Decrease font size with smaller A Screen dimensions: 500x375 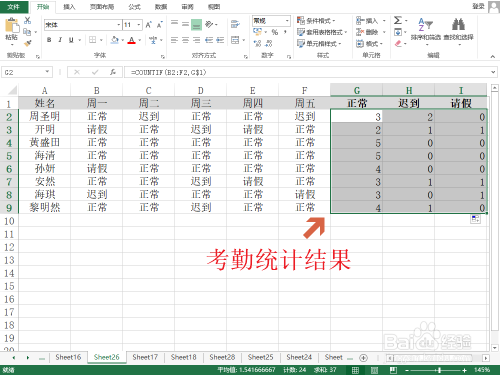pos(160,25)
